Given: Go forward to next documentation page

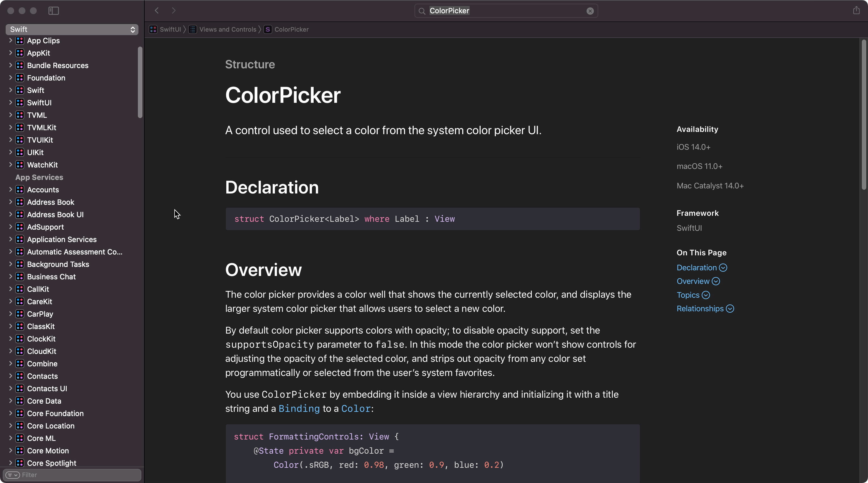Looking at the screenshot, I should point(173,11).
